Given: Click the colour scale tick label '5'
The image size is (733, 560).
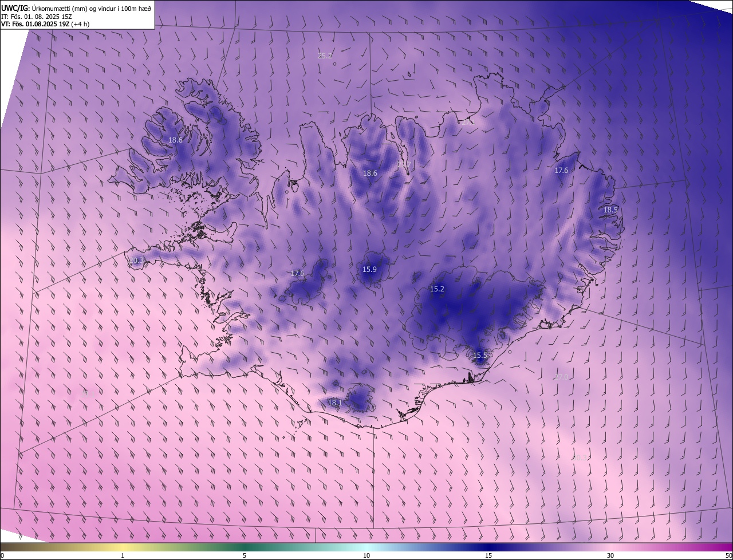Looking at the screenshot, I should tap(245, 555).
